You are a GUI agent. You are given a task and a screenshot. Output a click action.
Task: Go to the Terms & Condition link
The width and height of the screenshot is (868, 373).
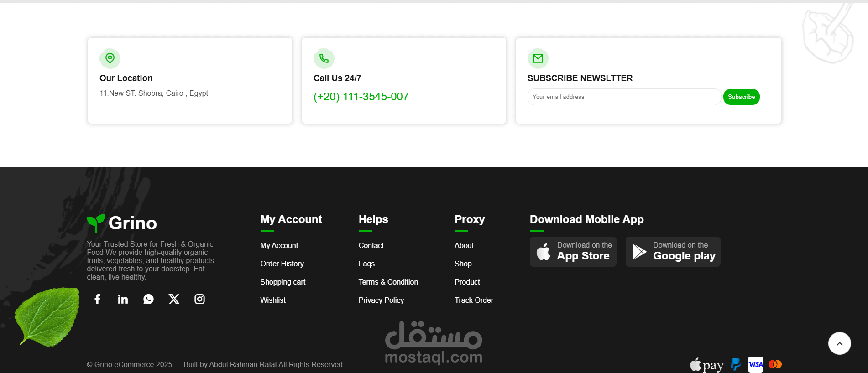tap(388, 282)
